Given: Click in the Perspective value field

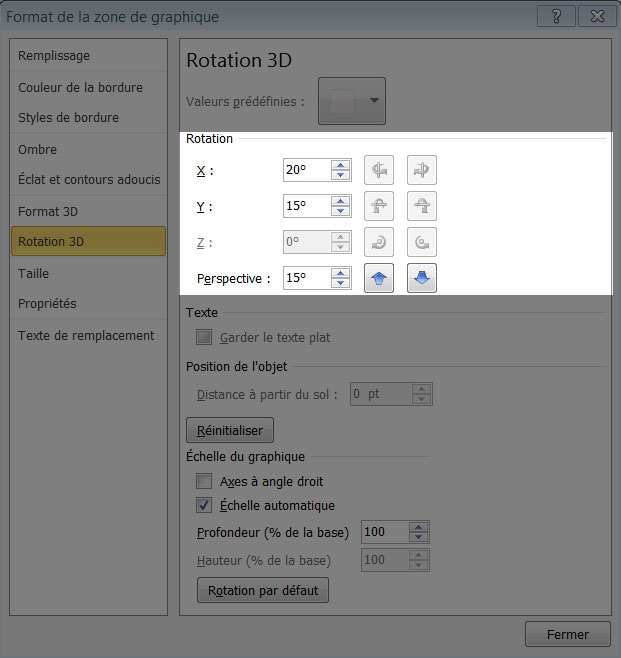Looking at the screenshot, I should click(x=307, y=278).
